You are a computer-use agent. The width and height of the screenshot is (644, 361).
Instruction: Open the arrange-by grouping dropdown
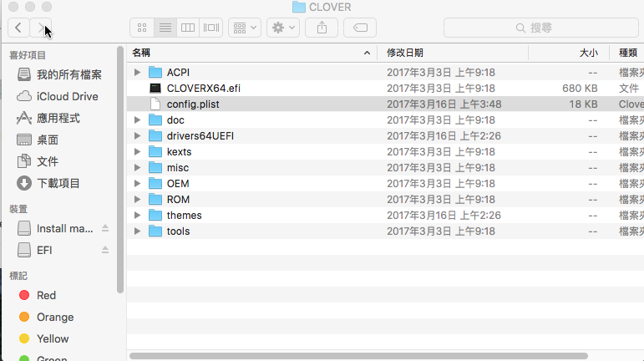pyautogui.click(x=245, y=28)
